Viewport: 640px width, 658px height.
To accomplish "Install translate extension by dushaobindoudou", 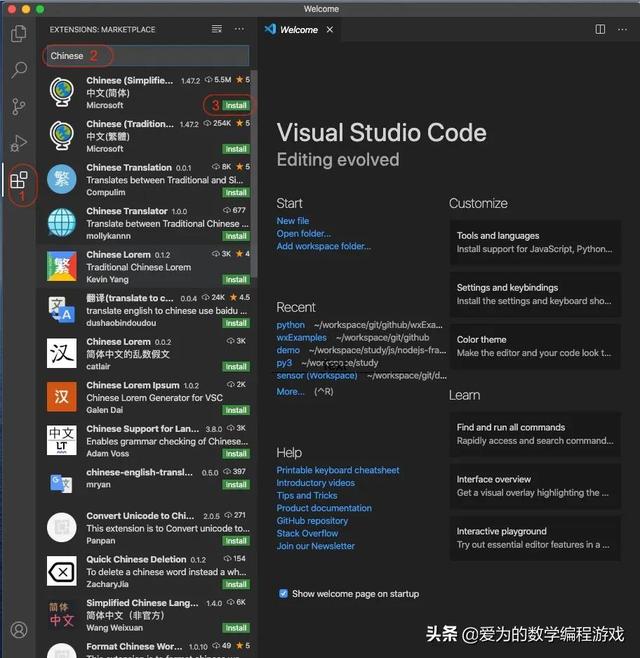I will click(x=235, y=323).
